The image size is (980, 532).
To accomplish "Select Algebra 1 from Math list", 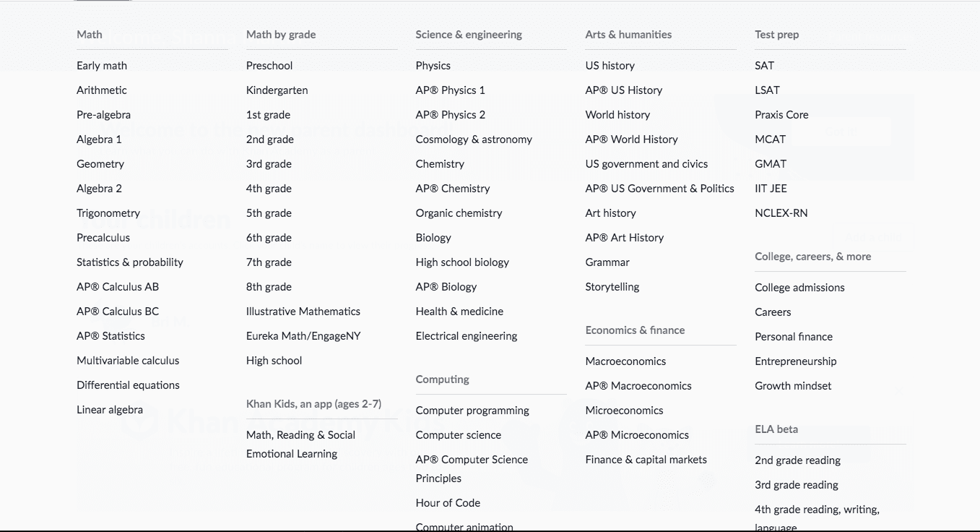I will pyautogui.click(x=99, y=140).
